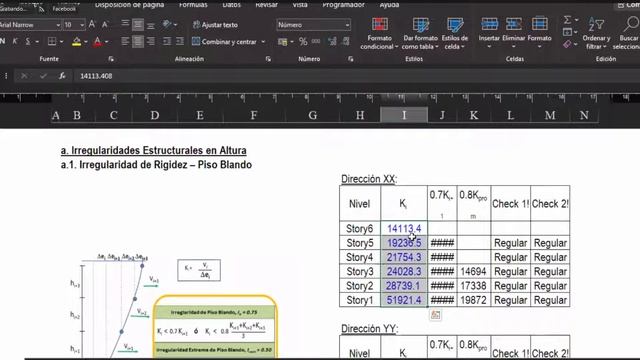Open the underline style dropdown arrow

pyautogui.click(x=37, y=42)
